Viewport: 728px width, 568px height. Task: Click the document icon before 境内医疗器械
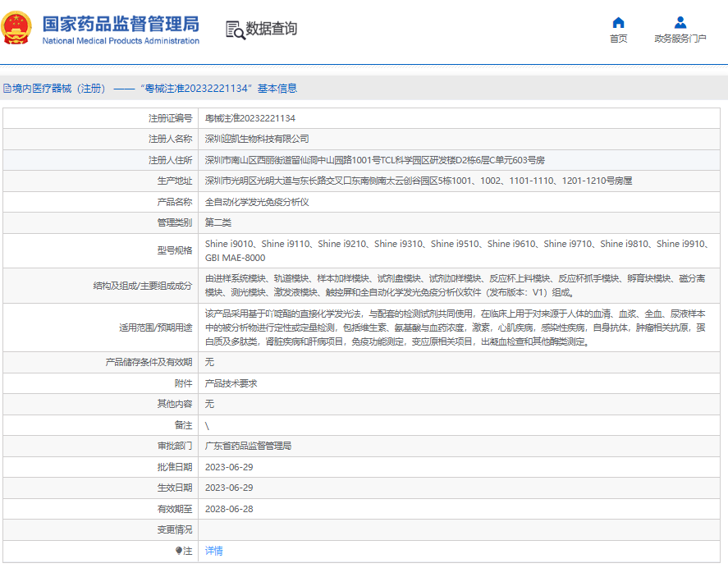coord(7,89)
